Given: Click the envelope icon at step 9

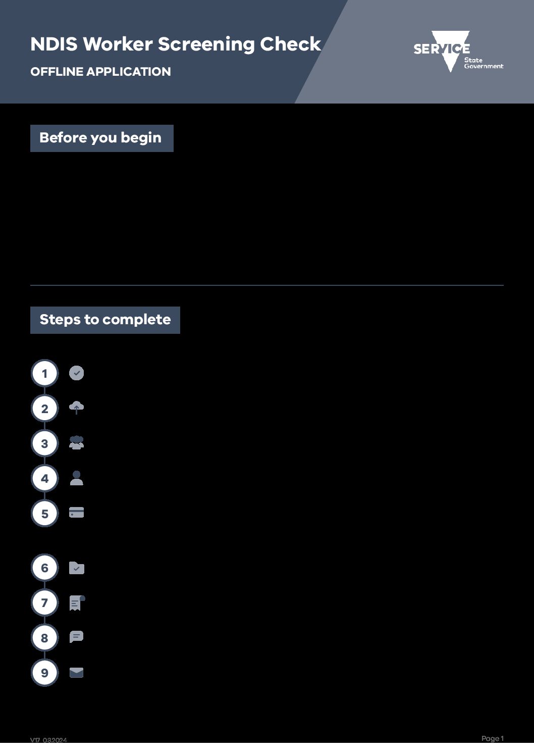Looking at the screenshot, I should pyautogui.click(x=76, y=673).
